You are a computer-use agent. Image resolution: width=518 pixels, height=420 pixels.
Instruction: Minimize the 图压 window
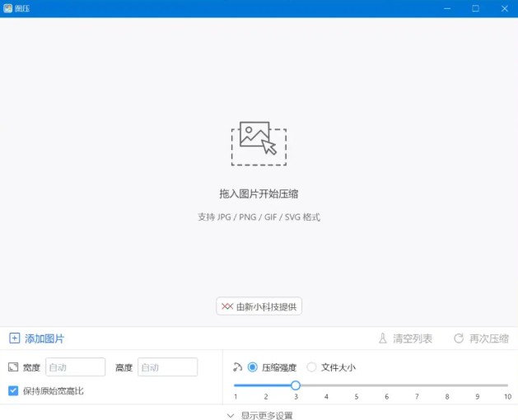tap(447, 8)
